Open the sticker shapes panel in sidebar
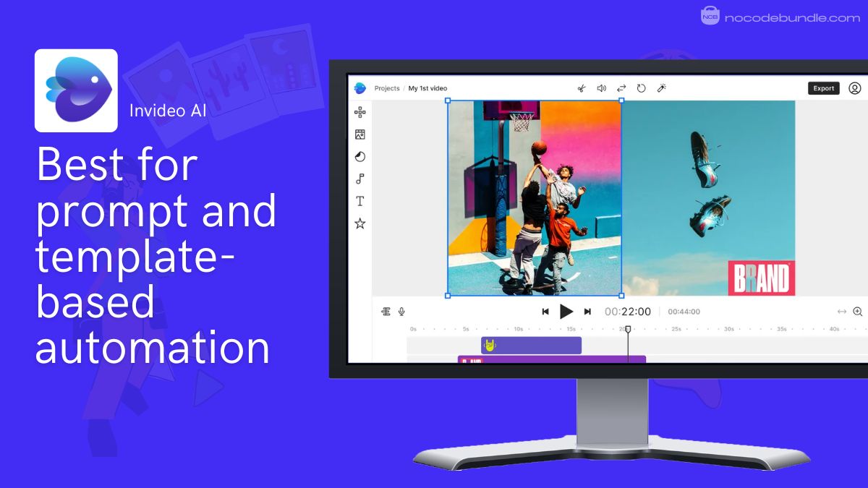 point(359,157)
